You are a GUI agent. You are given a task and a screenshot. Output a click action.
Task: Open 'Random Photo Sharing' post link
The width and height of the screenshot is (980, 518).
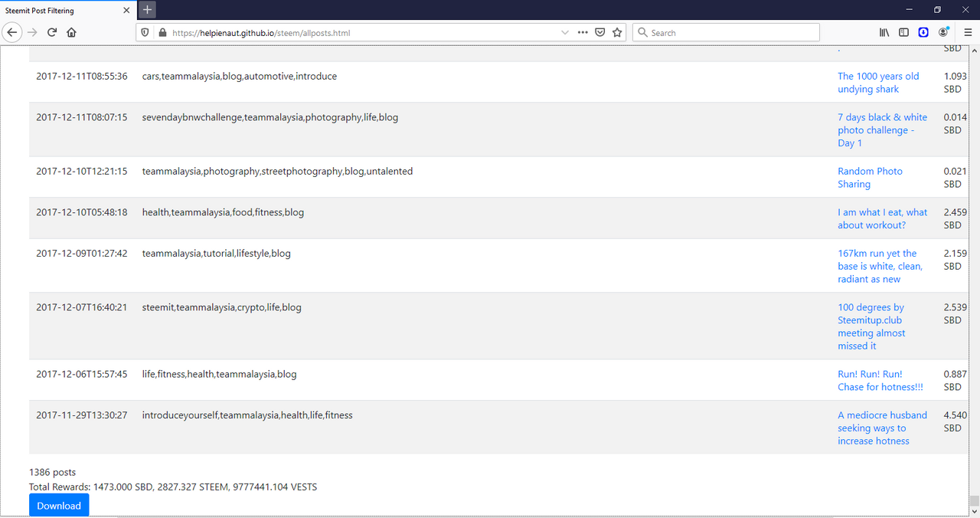[870, 178]
